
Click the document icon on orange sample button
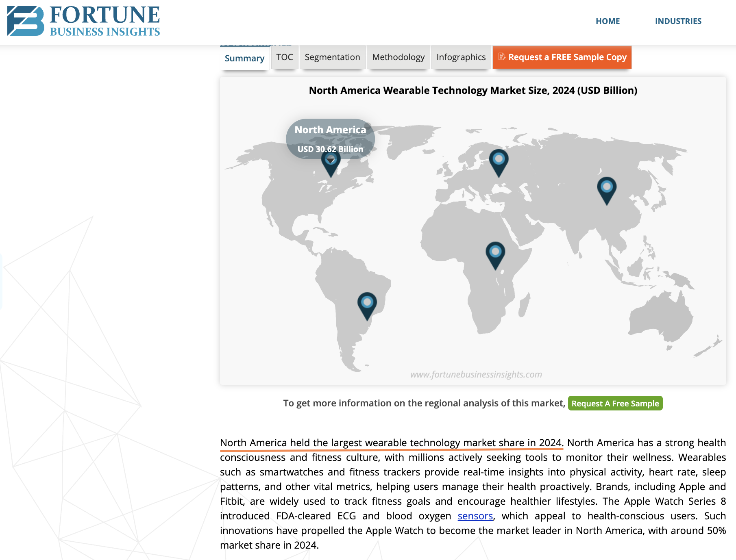pyautogui.click(x=503, y=57)
